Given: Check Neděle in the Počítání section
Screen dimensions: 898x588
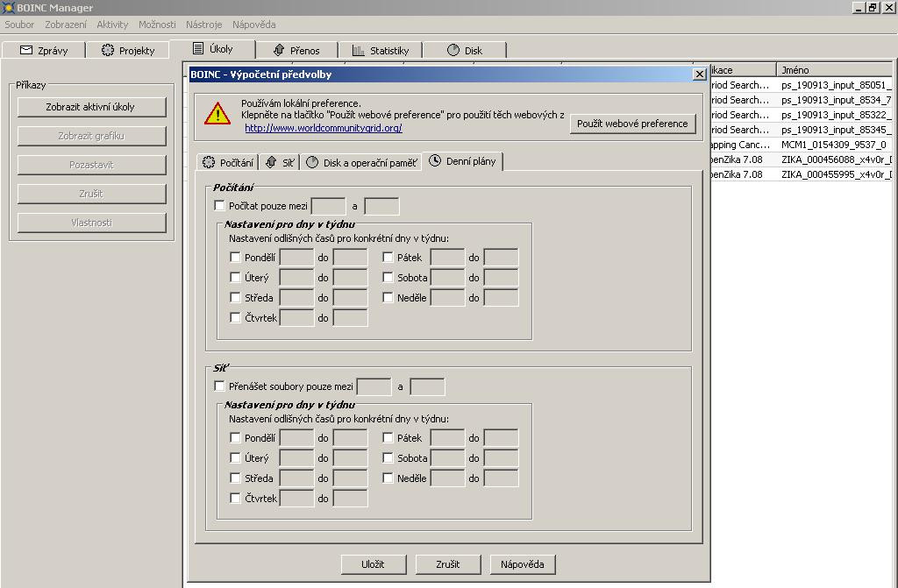Looking at the screenshot, I should click(x=388, y=297).
